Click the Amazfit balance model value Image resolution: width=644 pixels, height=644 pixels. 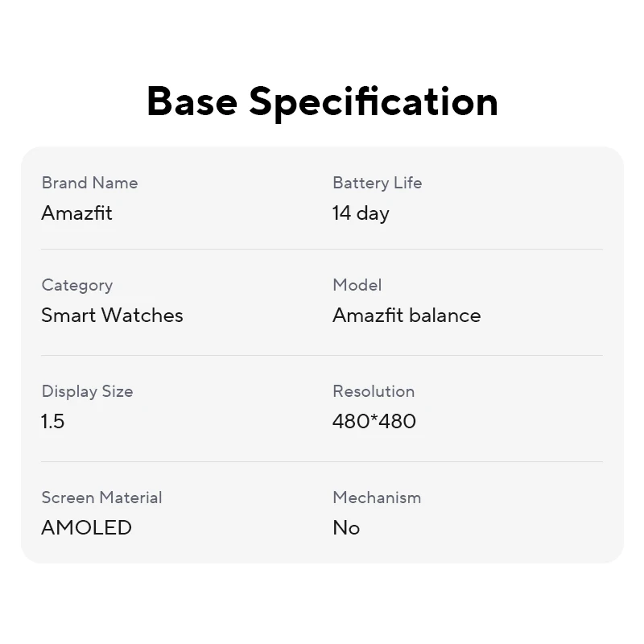click(407, 315)
